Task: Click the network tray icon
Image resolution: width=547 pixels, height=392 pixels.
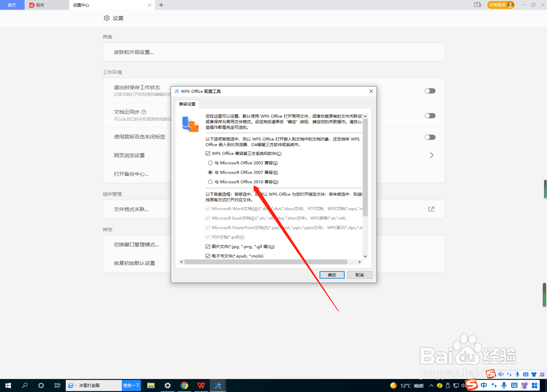Action: tap(456, 385)
